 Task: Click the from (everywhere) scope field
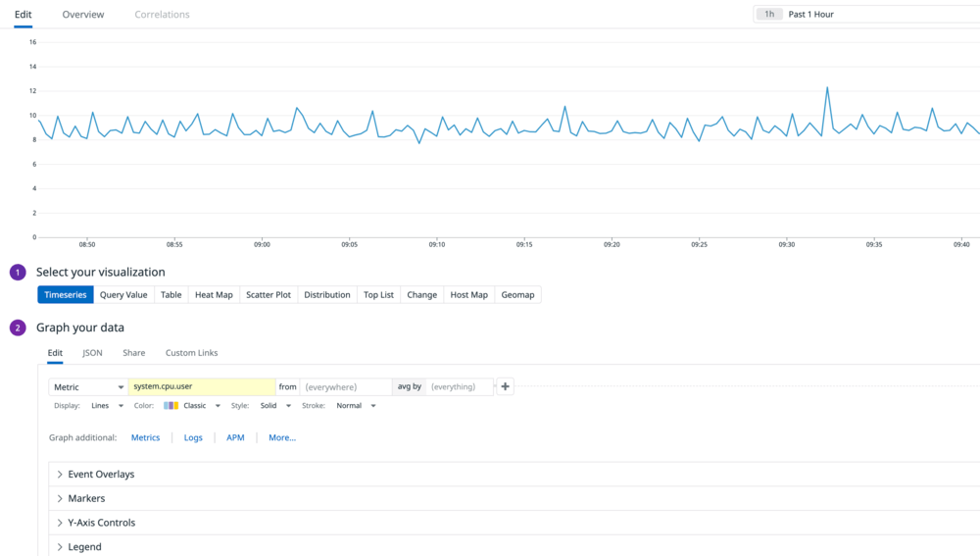(x=346, y=386)
